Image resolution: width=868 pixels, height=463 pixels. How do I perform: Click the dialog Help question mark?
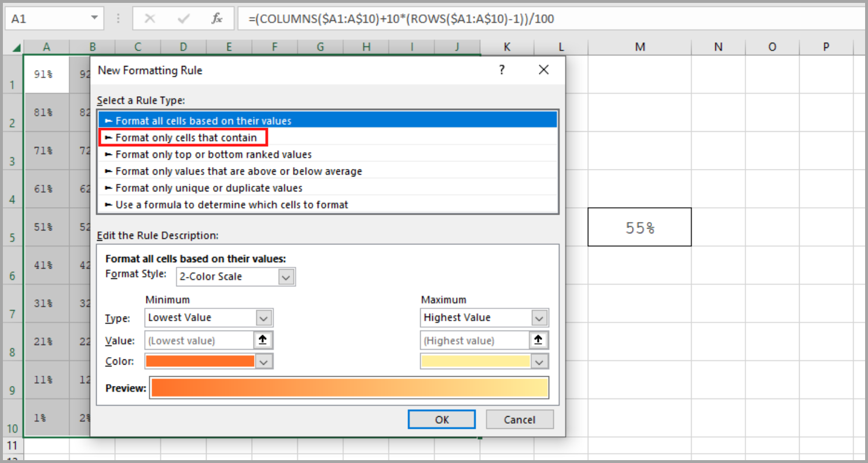(x=502, y=70)
